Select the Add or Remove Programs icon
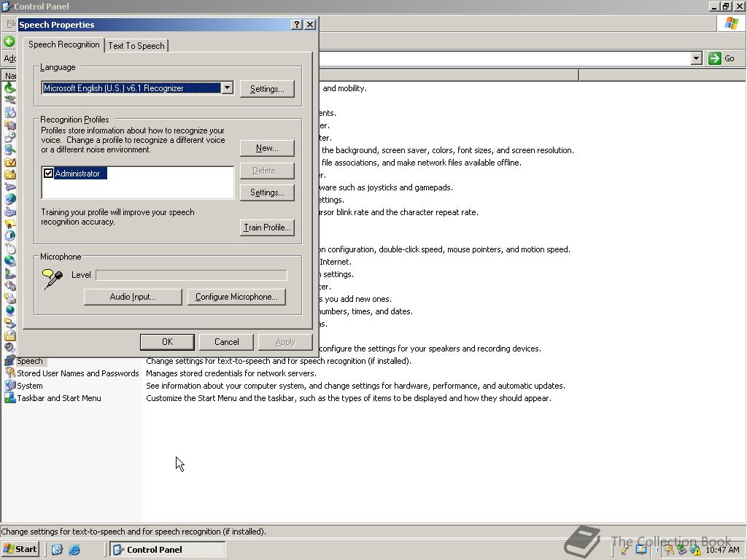747x560 pixels. point(9,113)
